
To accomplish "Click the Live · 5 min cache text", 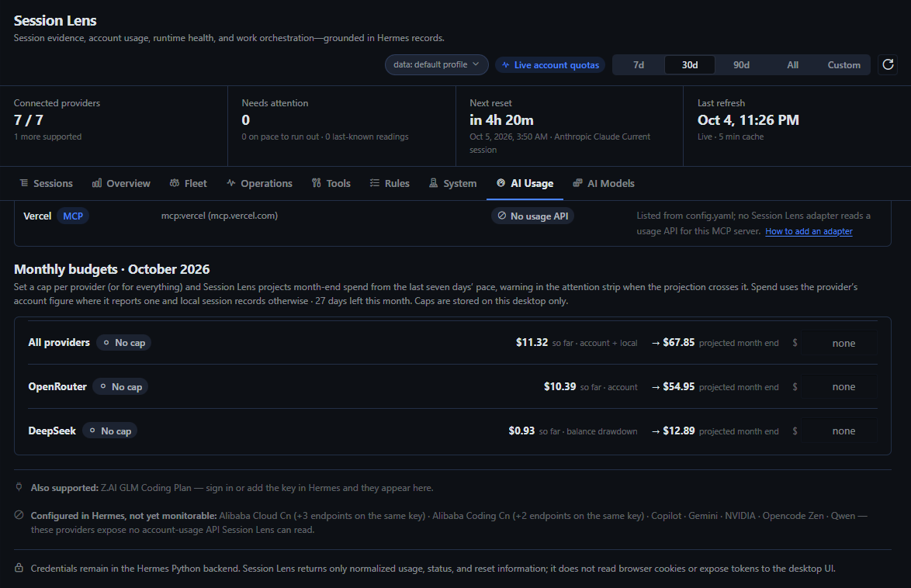I will coord(730,137).
